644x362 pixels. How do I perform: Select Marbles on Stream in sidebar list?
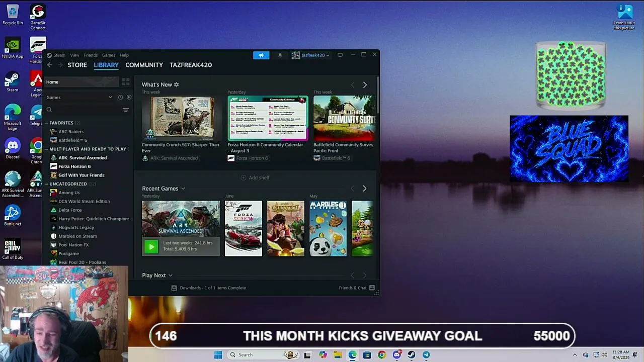(x=77, y=236)
